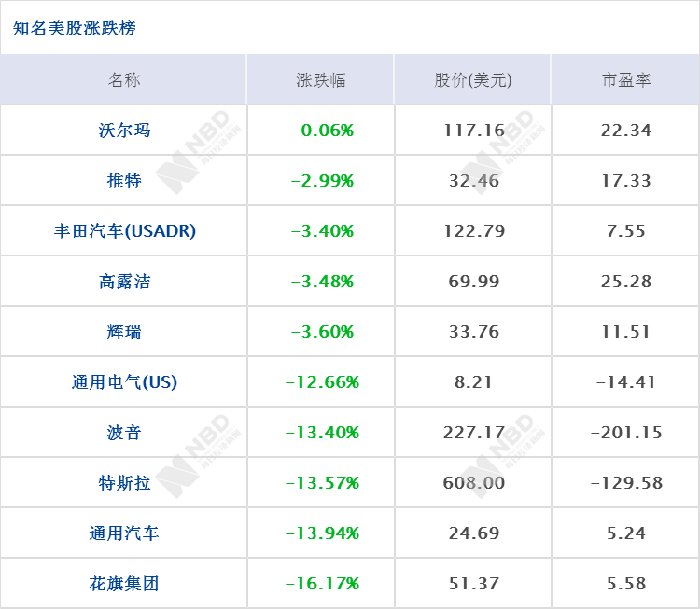Click the 波音 stock name
Screen dimensions: 700x609
[124, 433]
